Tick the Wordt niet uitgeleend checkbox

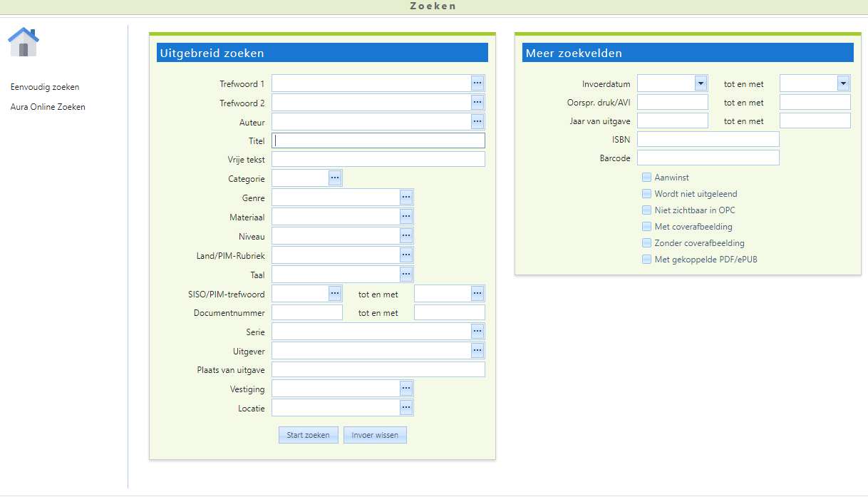tap(647, 194)
